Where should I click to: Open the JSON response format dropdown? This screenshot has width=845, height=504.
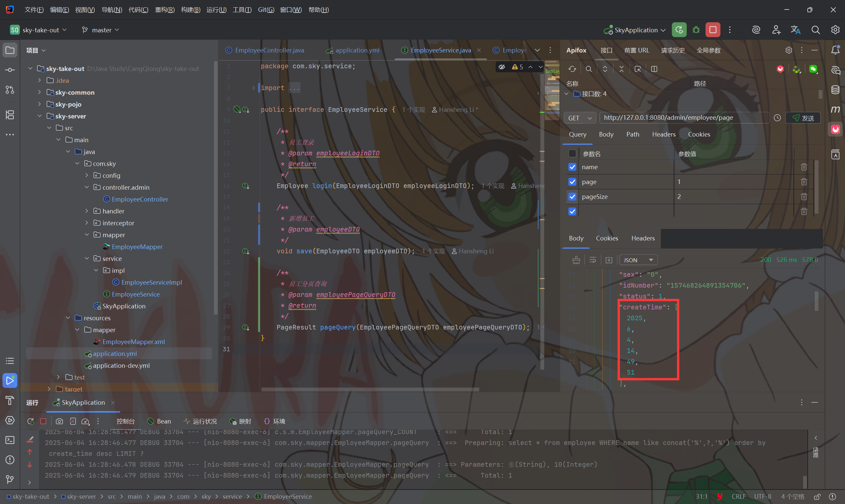[x=638, y=260]
